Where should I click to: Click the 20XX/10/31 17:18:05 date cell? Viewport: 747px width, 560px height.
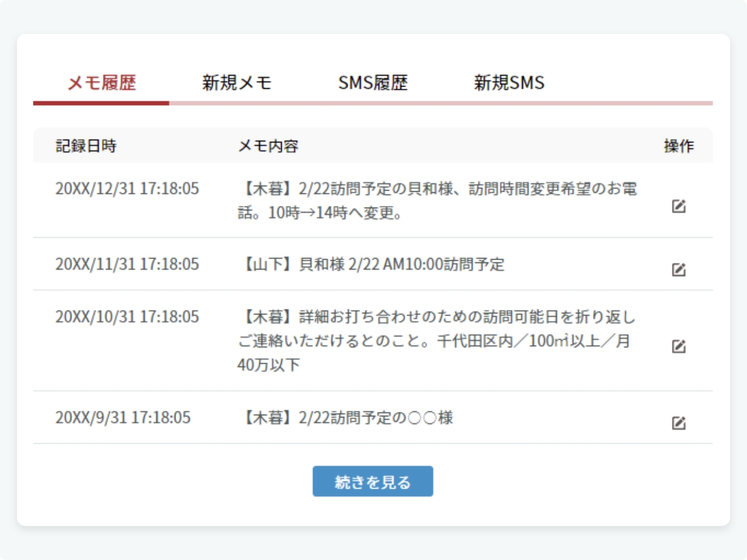coord(127,317)
